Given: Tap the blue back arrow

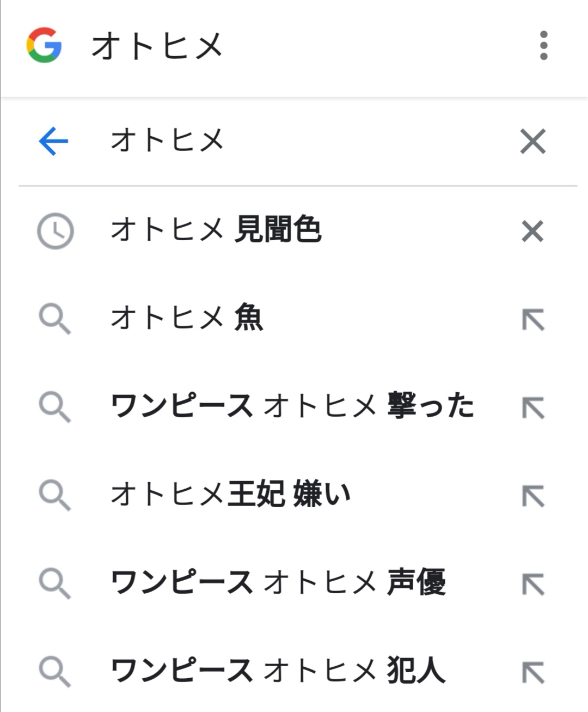Looking at the screenshot, I should [x=53, y=142].
